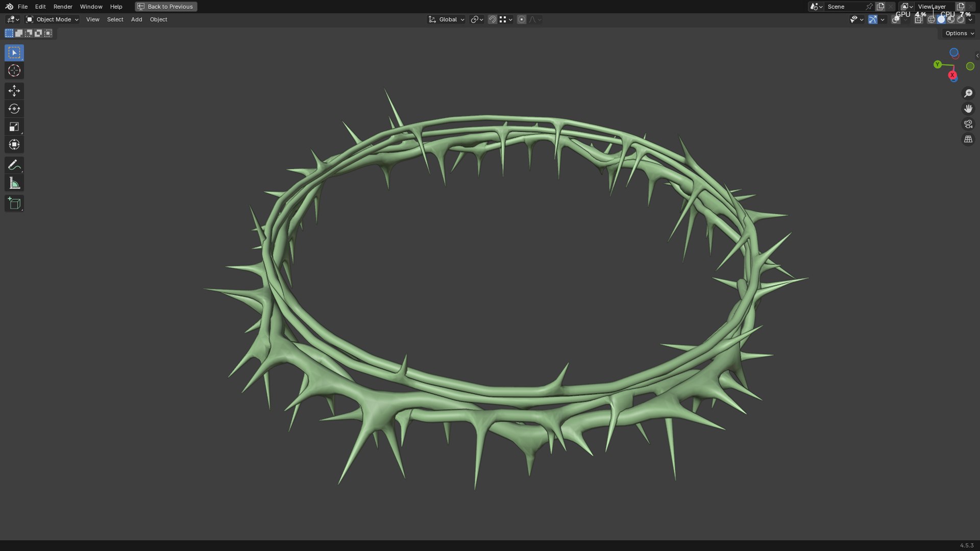Viewport: 980px width, 551px height.
Task: Choose the Rotate tool
Action: click(14, 109)
